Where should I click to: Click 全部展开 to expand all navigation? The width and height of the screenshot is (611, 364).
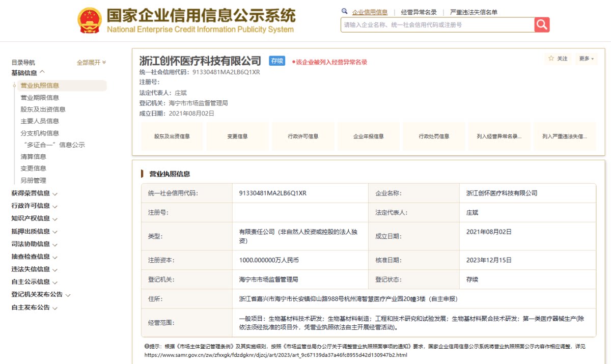tap(92, 63)
